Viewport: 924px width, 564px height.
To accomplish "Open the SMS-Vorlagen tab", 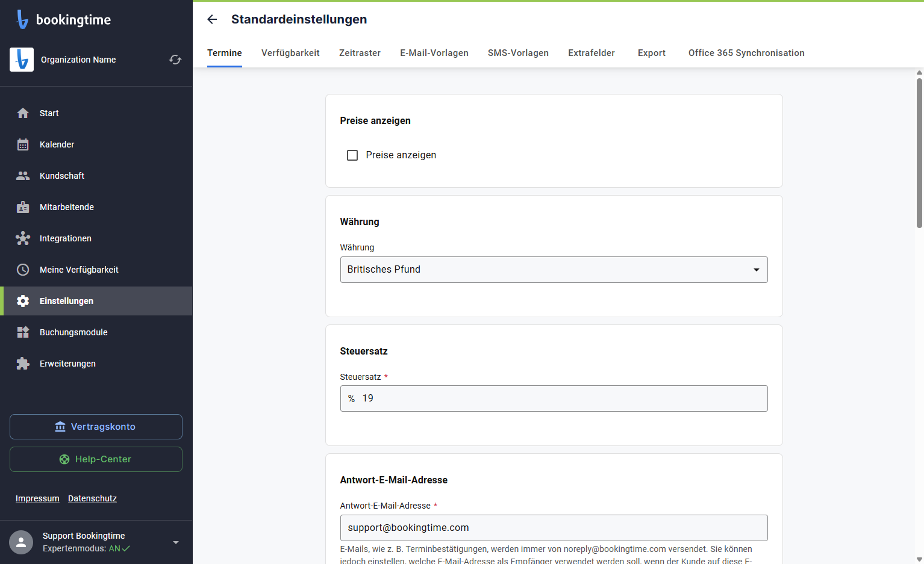I will tap(518, 53).
